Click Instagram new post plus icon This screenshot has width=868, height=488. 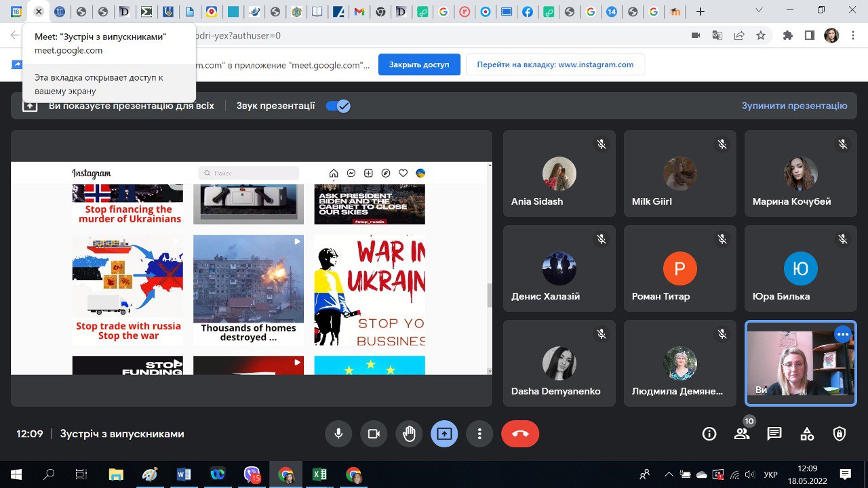[368, 174]
